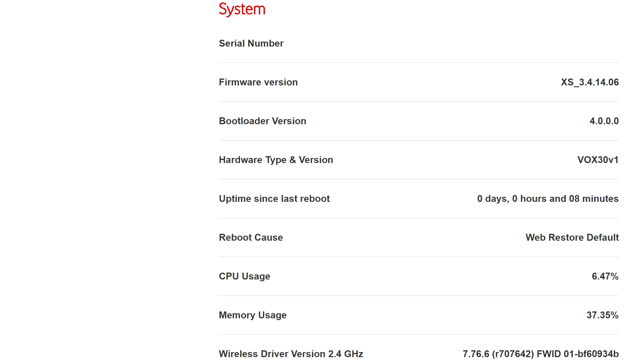Click the Bootloader Version label
Viewport: 624px width, 364px height.
point(262,121)
